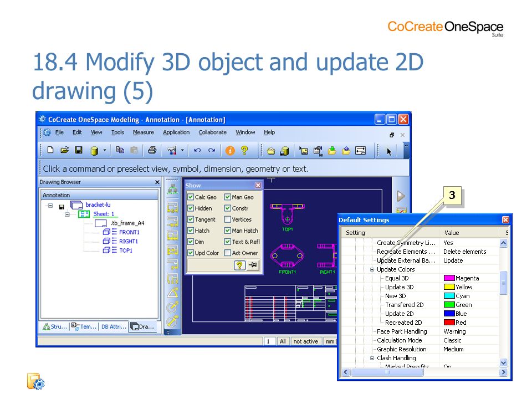Click the pin button in Show dialog
The height and width of the screenshot is (399, 532).
click(253, 265)
